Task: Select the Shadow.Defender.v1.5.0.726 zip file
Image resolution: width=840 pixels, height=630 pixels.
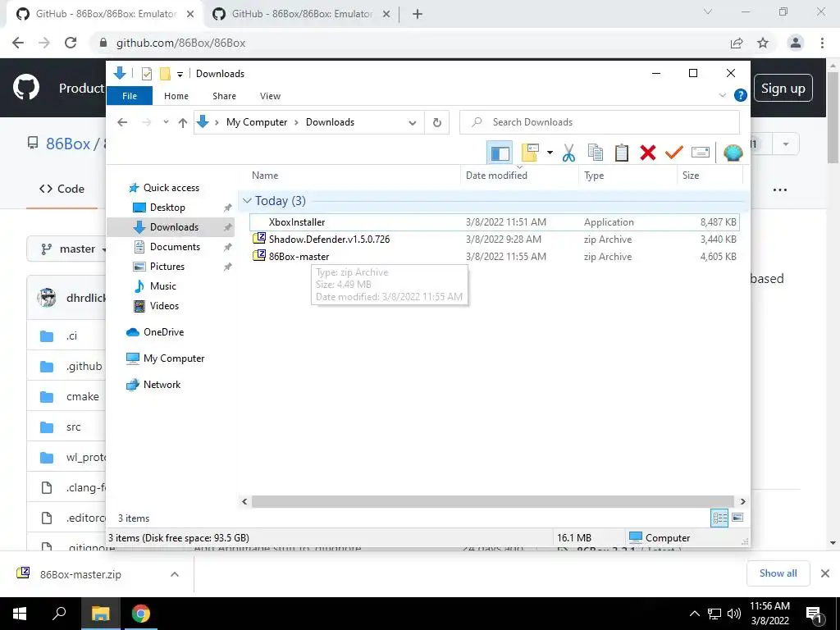Action: click(494, 240)
